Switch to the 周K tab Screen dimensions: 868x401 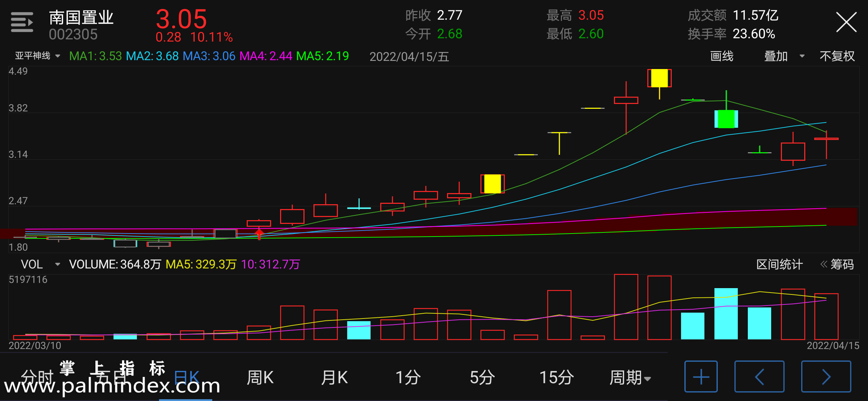(260, 378)
